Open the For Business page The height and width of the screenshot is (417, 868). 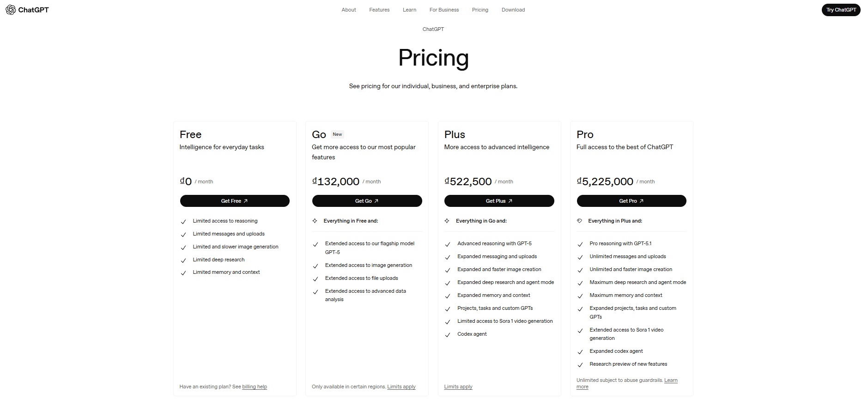coord(443,10)
